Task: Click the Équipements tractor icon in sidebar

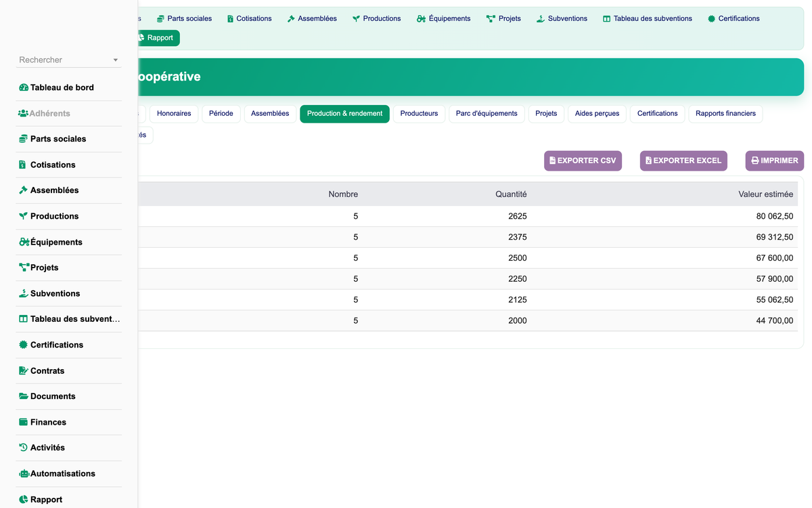Action: (x=24, y=242)
